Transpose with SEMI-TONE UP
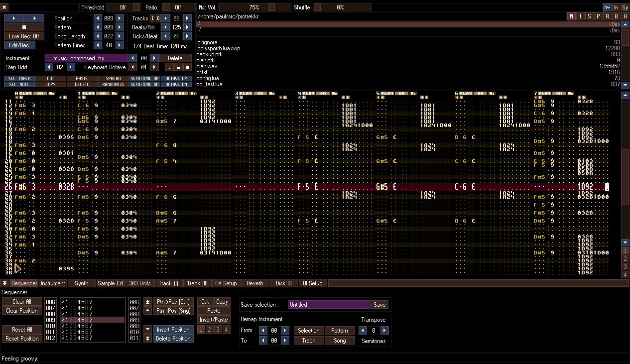Screen dimensions: 630x364 click(144, 79)
